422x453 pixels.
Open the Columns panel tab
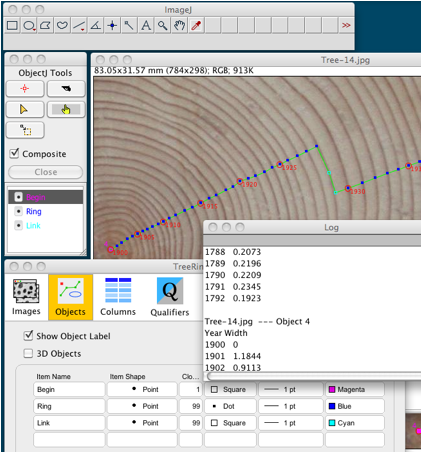118,297
